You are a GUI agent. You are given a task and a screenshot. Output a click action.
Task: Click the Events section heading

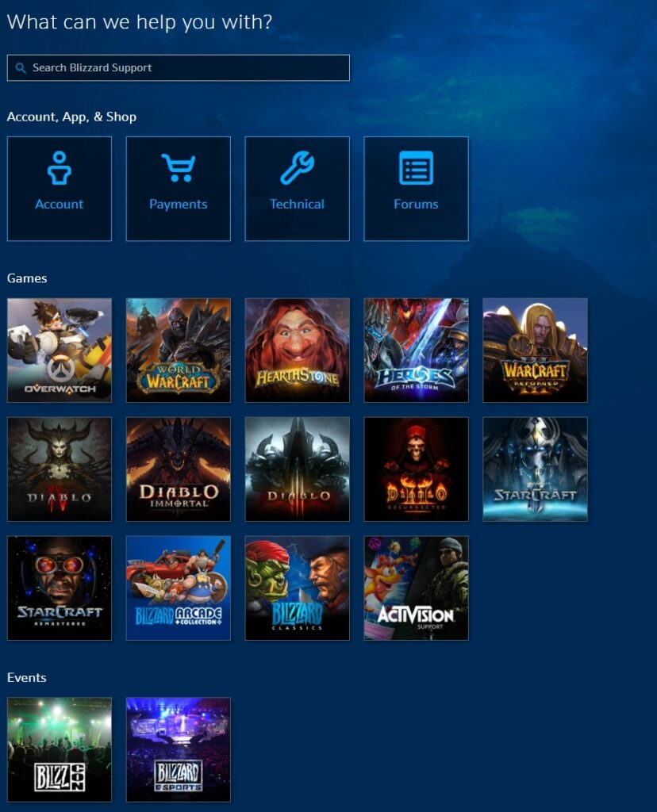tap(26, 677)
